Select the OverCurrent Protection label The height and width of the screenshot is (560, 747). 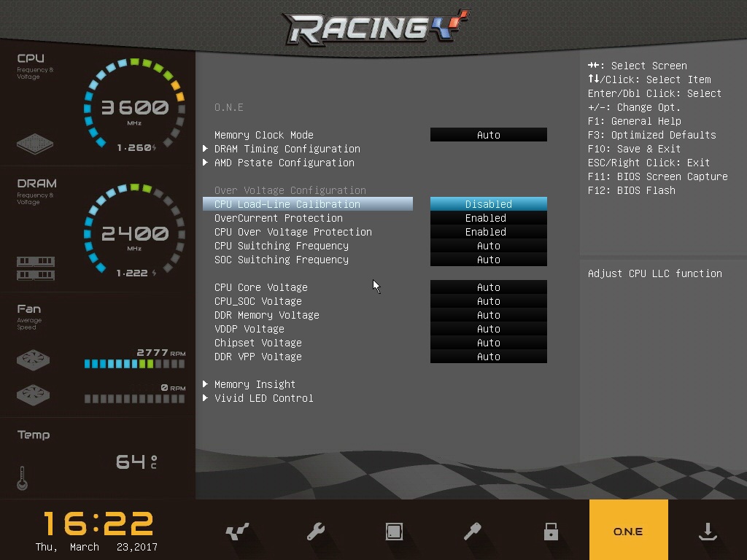278,217
